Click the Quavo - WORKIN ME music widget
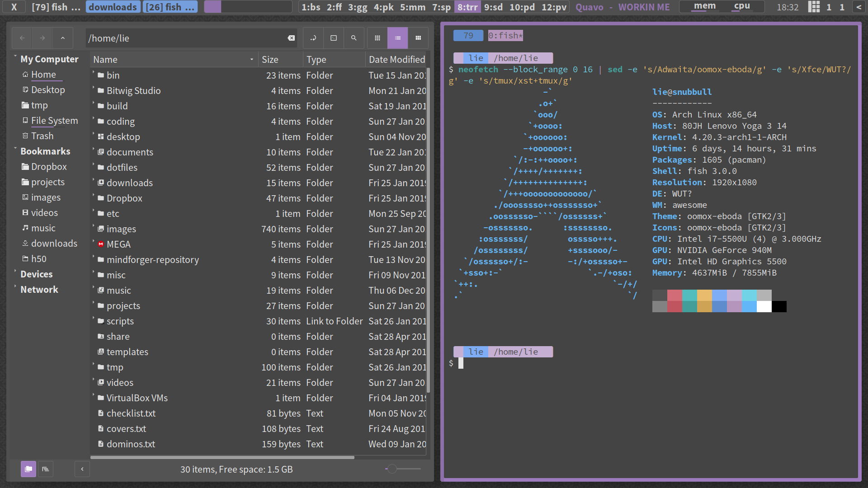The image size is (868, 488). tap(623, 7)
